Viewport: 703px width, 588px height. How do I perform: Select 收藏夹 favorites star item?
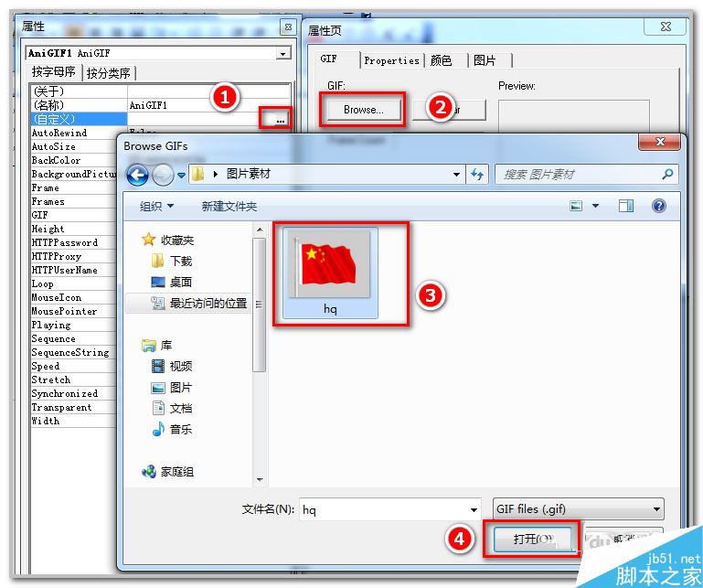(167, 240)
